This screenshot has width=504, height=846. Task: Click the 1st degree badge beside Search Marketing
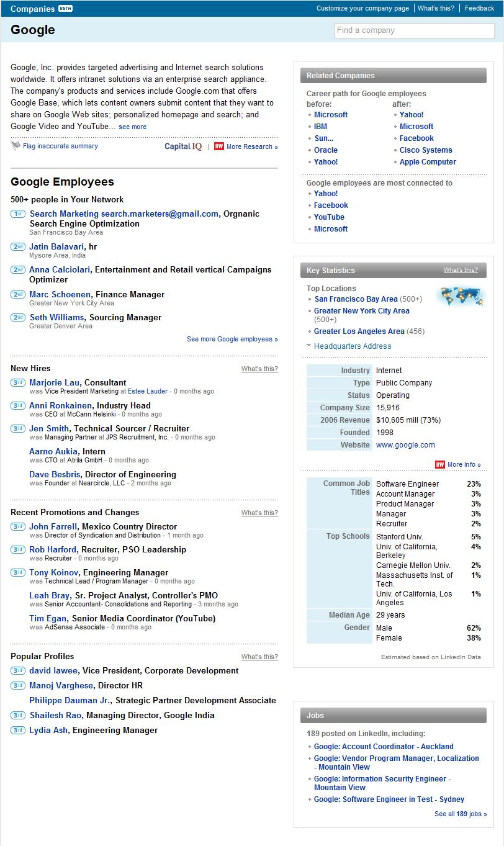pos(17,214)
